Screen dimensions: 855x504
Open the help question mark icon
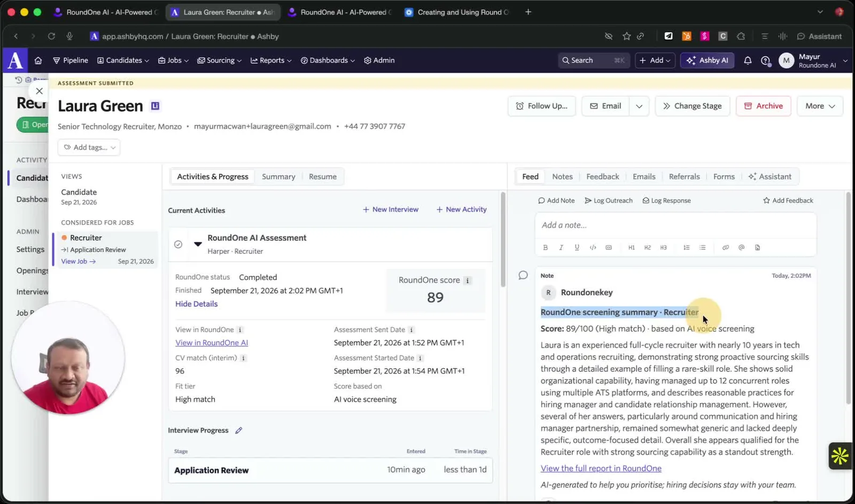(765, 60)
